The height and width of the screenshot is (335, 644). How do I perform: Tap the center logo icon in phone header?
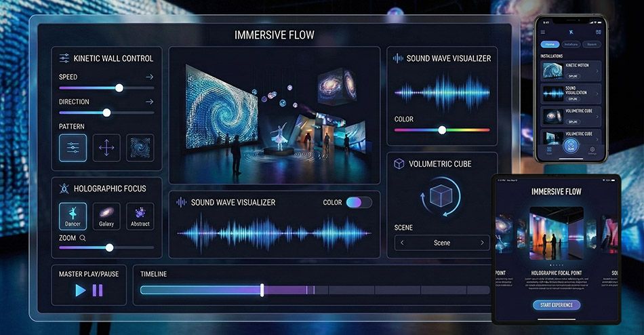pos(571,32)
